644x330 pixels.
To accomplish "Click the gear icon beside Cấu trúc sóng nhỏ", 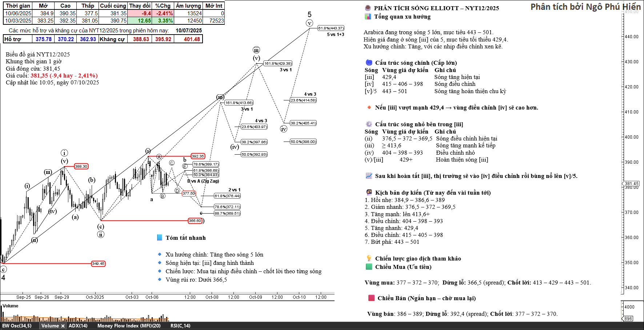I will click(369, 124).
